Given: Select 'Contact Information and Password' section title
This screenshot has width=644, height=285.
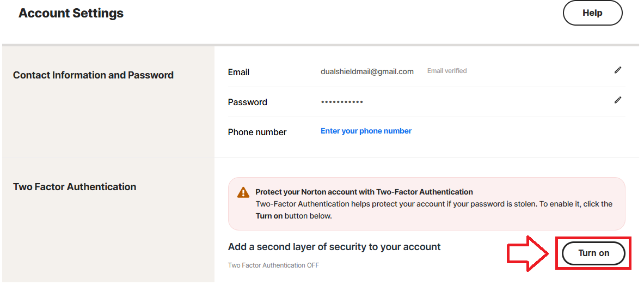Looking at the screenshot, I should click(x=93, y=75).
